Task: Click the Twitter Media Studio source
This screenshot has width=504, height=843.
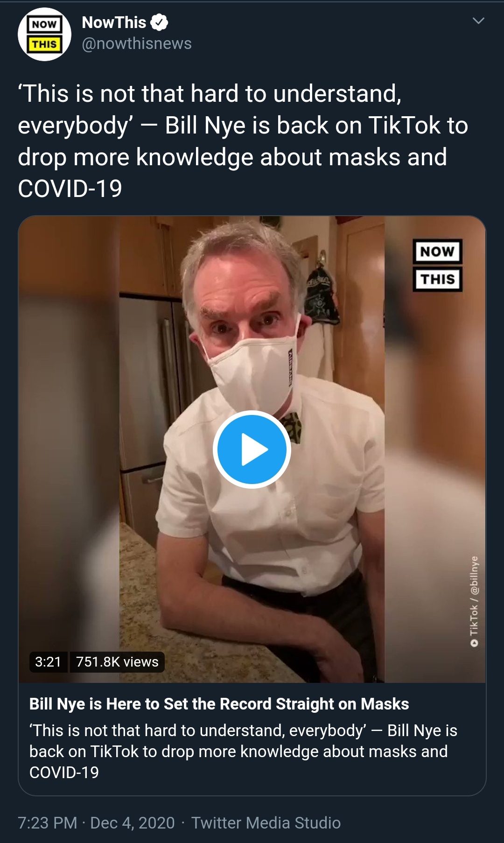Action: pos(266,822)
